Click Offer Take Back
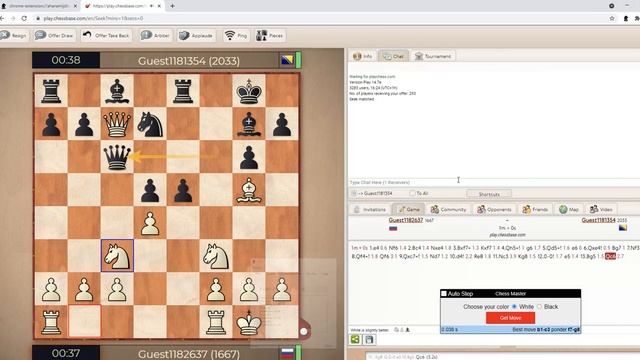 pos(106,36)
